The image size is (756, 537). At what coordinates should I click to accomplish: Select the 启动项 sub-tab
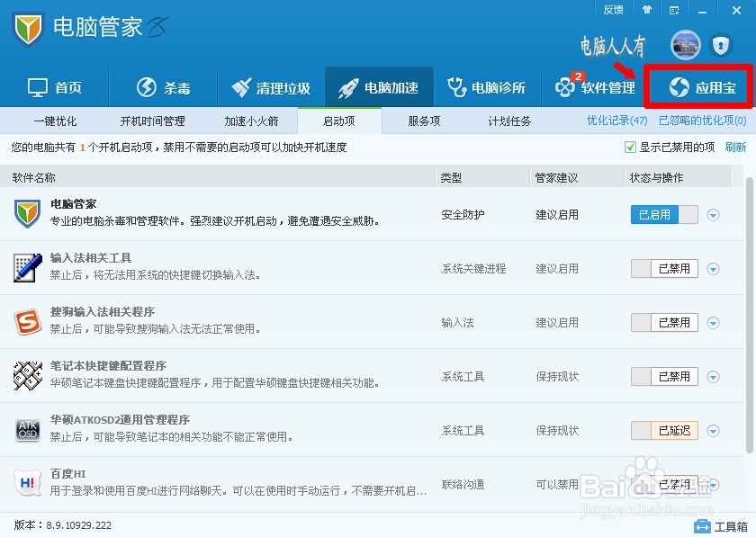click(x=339, y=121)
